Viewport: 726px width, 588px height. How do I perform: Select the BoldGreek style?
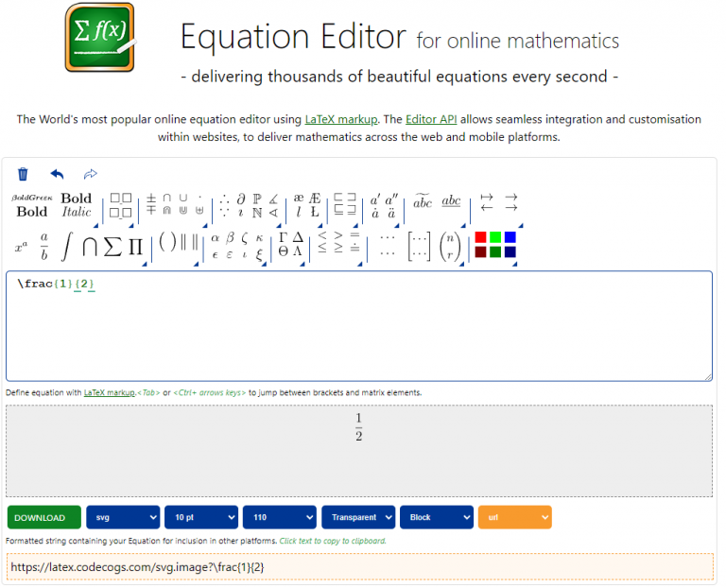[31, 198]
